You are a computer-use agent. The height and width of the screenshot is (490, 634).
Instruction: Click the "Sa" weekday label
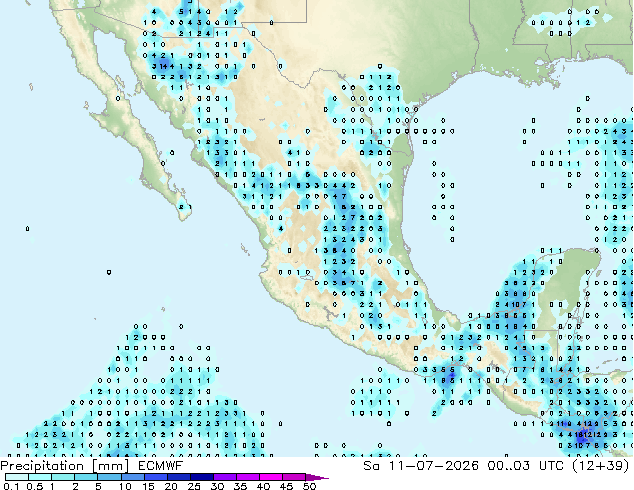371,466
